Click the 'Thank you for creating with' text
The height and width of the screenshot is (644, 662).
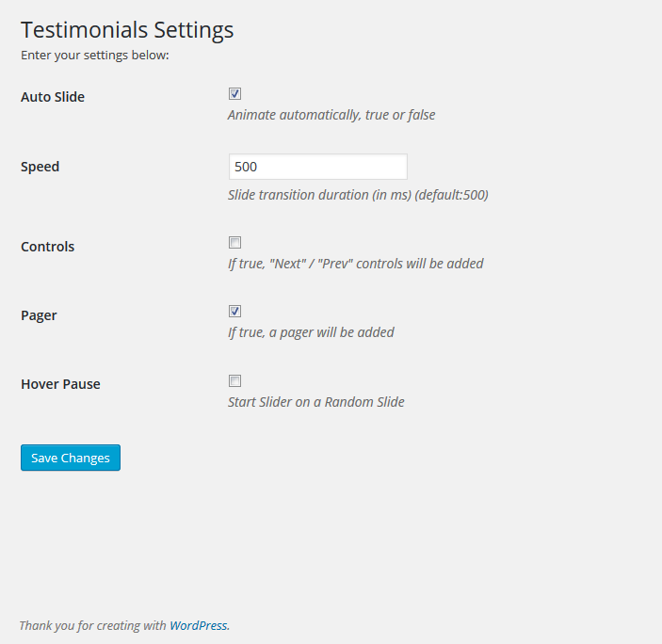click(x=93, y=625)
